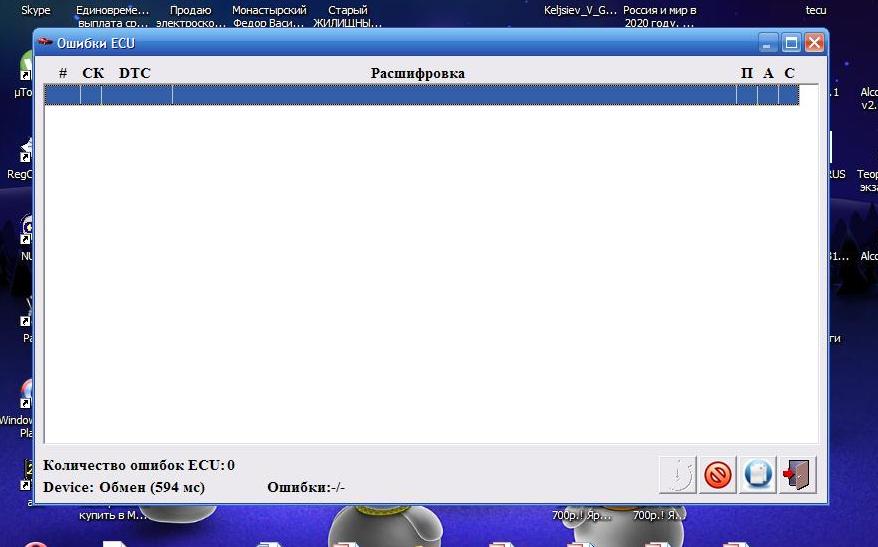The image size is (878, 547).
Task: Click the # column header
Action: coord(63,73)
